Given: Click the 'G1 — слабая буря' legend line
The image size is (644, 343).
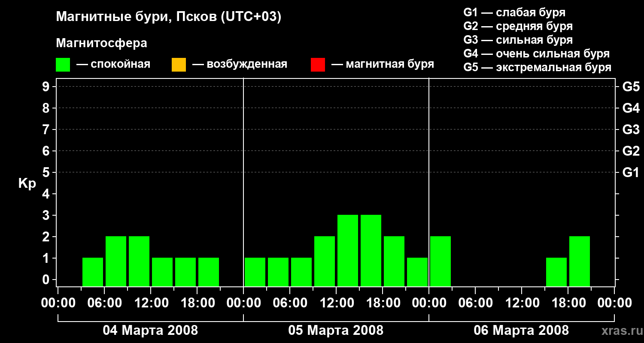Looking at the screenshot, I should pyautogui.click(x=514, y=12).
